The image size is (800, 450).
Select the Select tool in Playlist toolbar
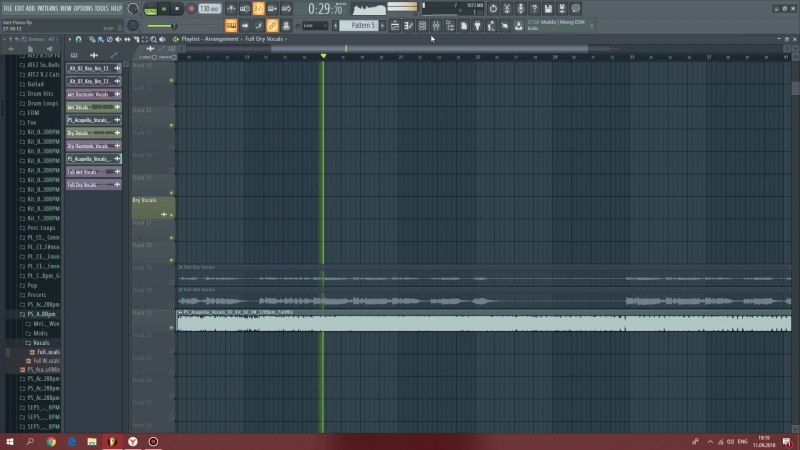point(145,39)
